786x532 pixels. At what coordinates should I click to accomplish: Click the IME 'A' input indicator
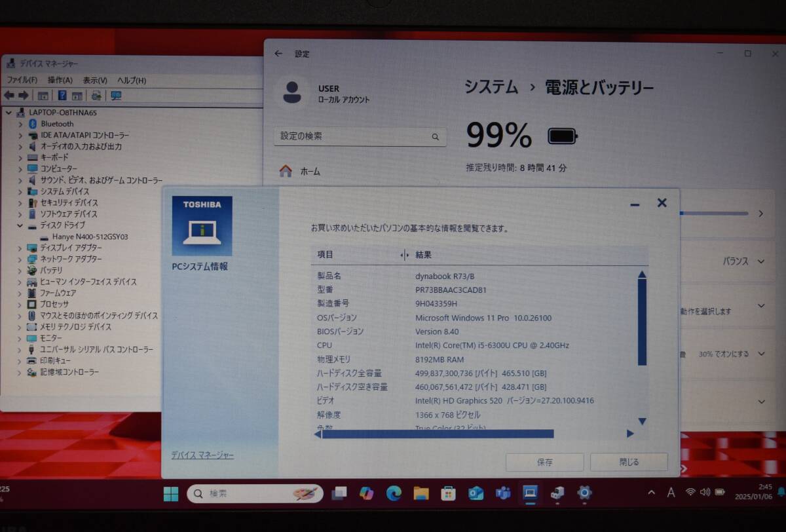[671, 492]
